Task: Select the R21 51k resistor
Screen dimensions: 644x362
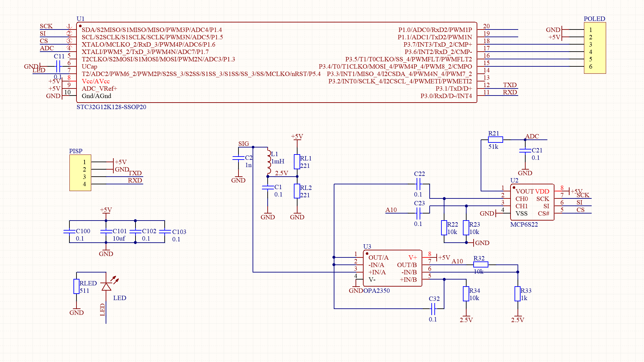Action: pyautogui.click(x=495, y=140)
